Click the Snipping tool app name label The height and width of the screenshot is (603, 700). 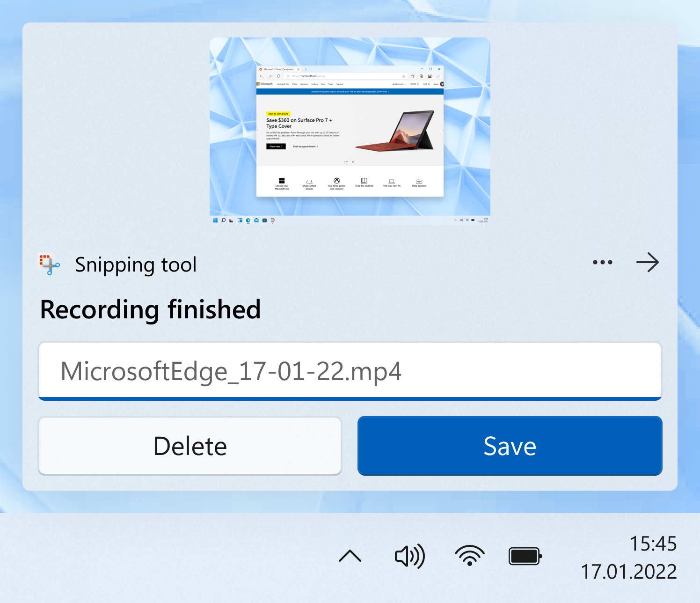(136, 265)
